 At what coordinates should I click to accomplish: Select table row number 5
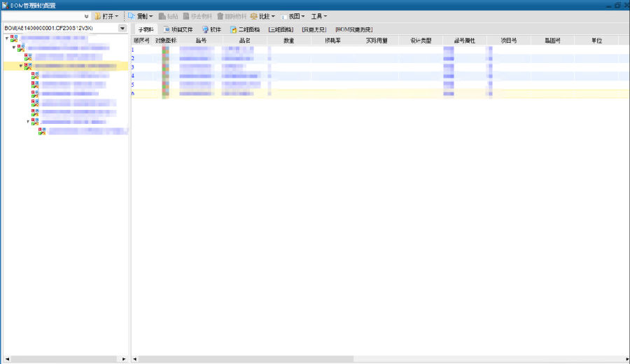[380, 85]
